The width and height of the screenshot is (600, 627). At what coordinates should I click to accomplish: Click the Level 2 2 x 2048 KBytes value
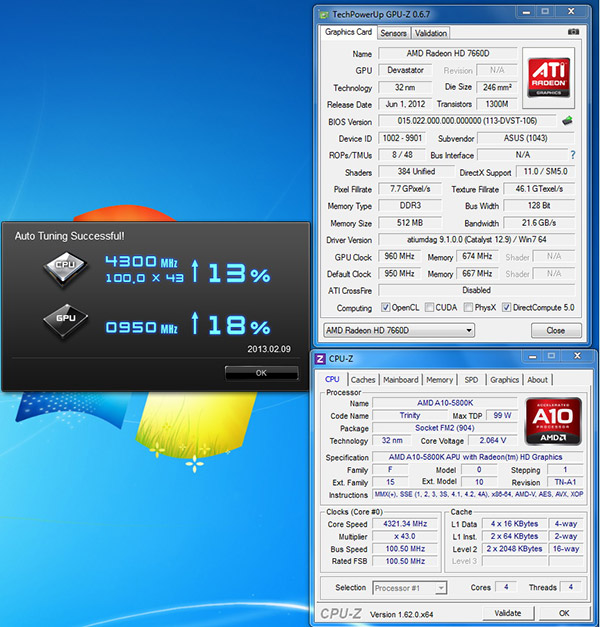pyautogui.click(x=514, y=549)
